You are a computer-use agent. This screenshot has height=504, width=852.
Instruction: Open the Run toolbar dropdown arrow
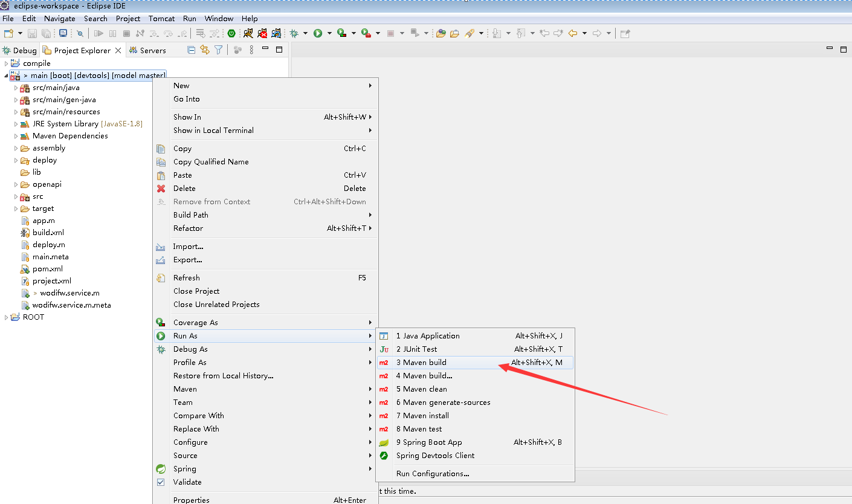tap(329, 33)
